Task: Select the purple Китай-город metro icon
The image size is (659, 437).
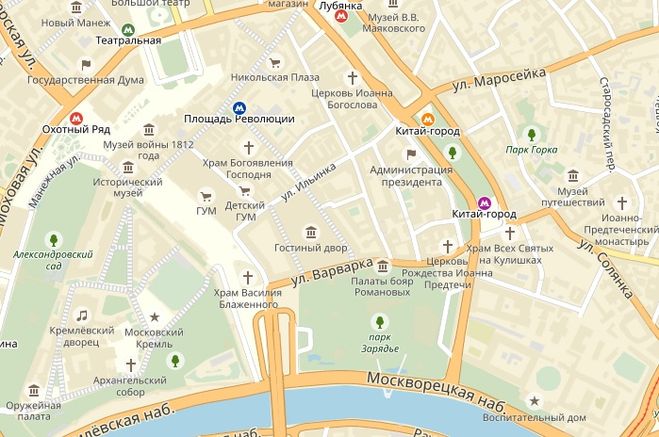Action: click(x=484, y=203)
